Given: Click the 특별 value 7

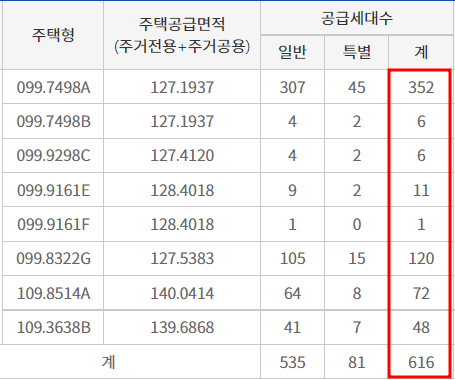Looking at the screenshot, I should pos(357,327).
